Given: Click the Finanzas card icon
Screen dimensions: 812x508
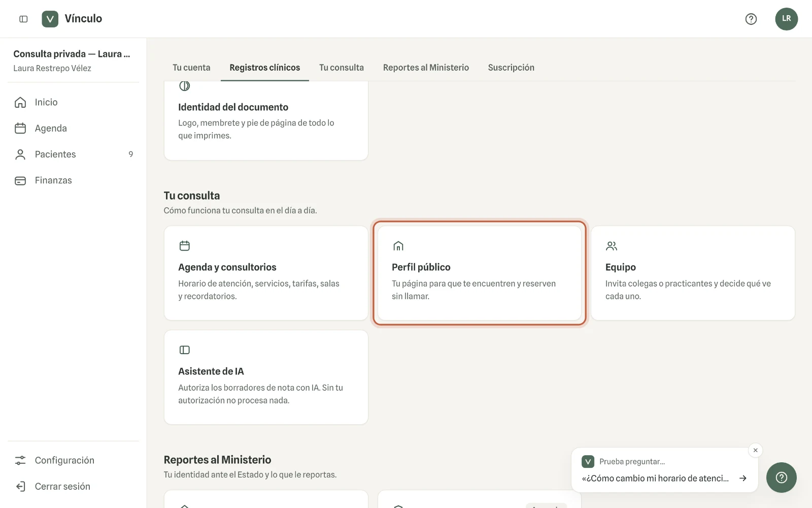Looking at the screenshot, I should (20, 180).
